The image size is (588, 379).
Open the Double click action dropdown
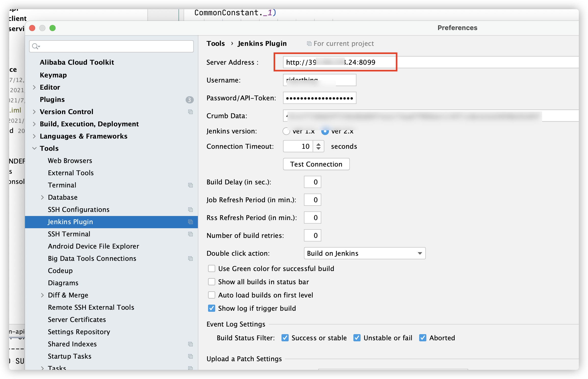pos(365,253)
